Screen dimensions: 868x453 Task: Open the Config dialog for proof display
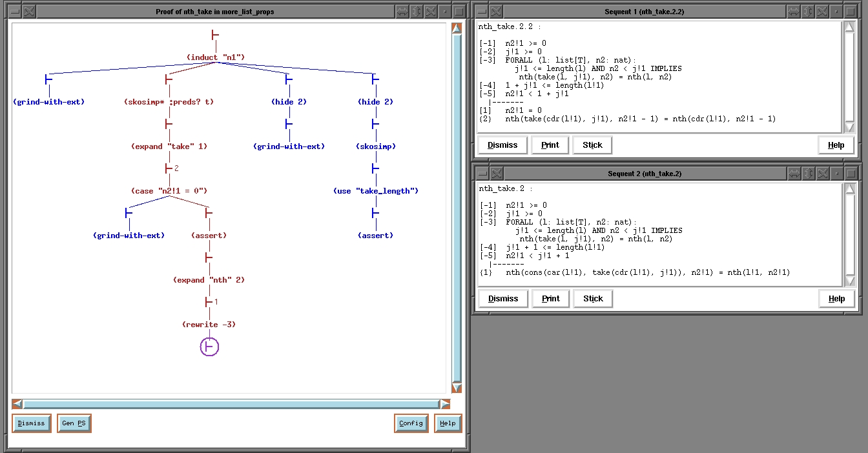[411, 423]
